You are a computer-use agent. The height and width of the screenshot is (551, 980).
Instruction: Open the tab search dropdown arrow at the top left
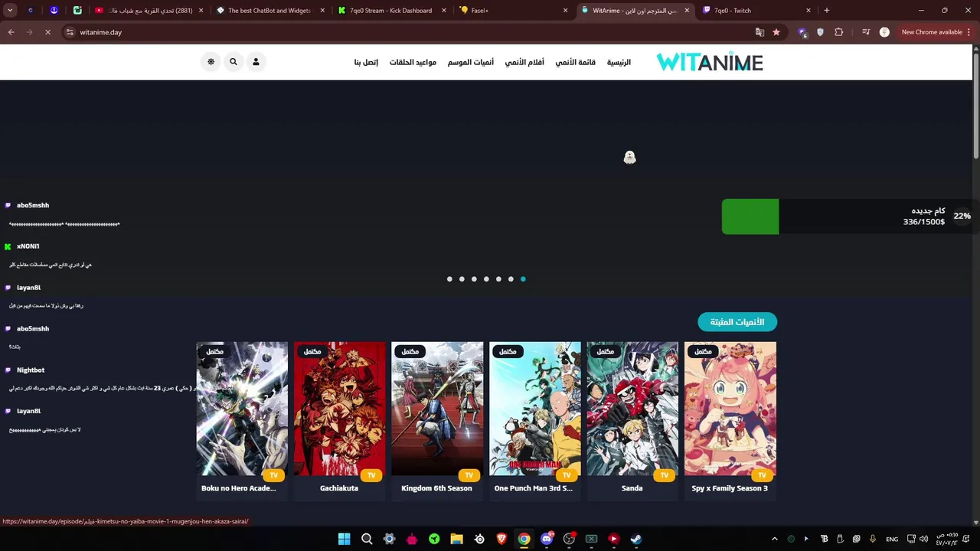click(11, 11)
